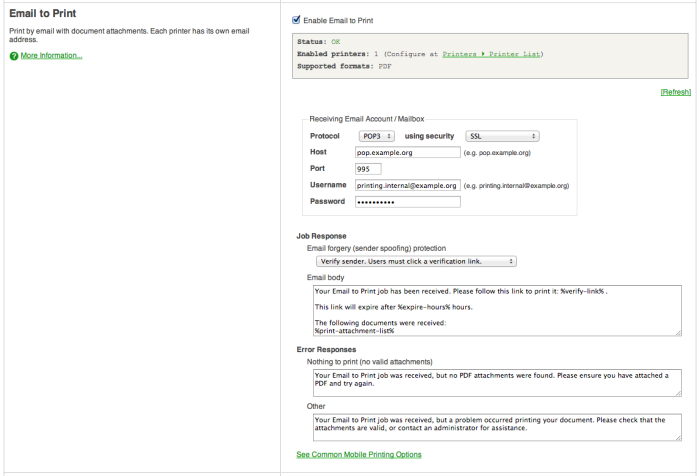This screenshot has height=476, width=700.
Task: Open the Verify sender protection dropdown
Action: pos(416,261)
